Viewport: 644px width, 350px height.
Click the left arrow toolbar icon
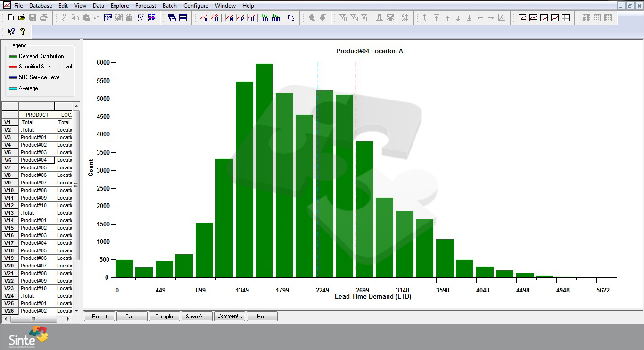[x=480, y=18]
